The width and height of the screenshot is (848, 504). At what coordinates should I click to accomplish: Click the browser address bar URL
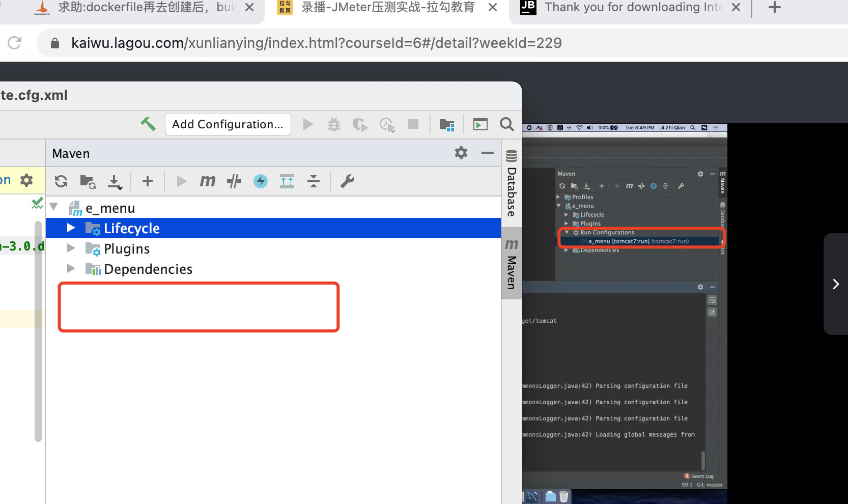[x=317, y=43]
